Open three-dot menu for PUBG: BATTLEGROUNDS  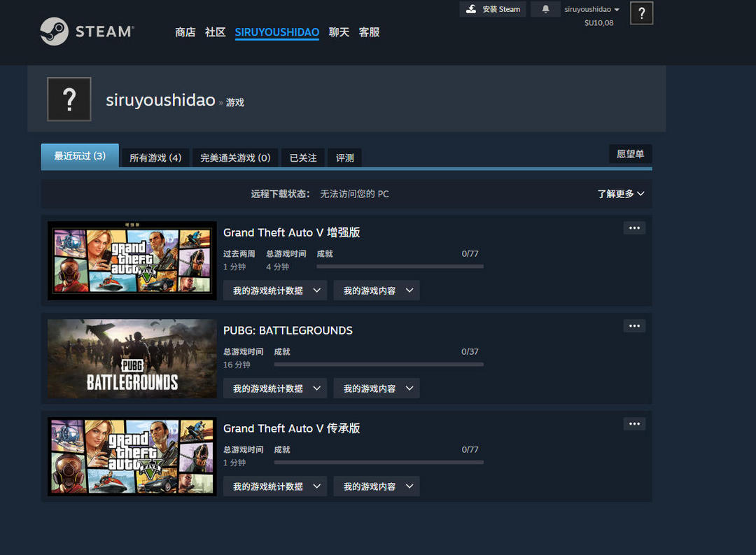click(x=634, y=326)
